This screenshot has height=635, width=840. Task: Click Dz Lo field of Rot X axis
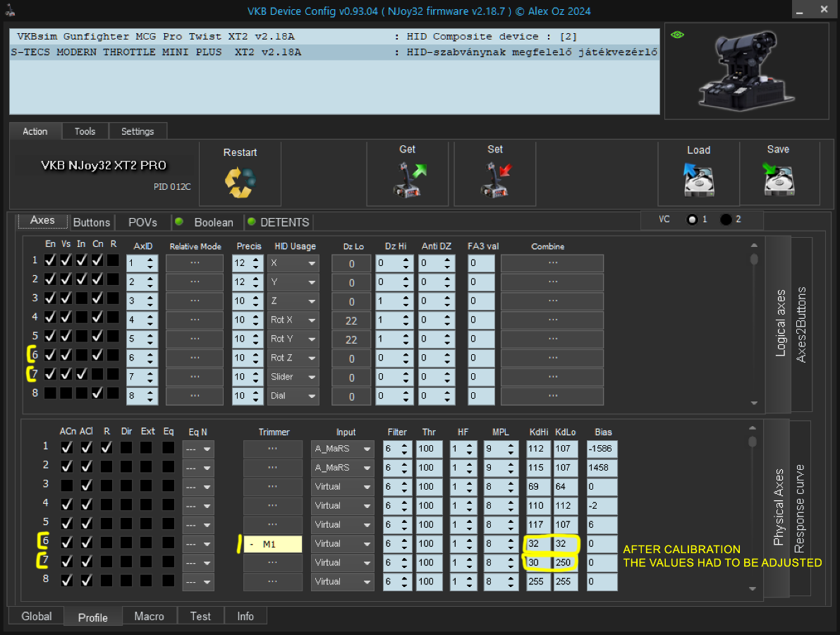coord(351,320)
